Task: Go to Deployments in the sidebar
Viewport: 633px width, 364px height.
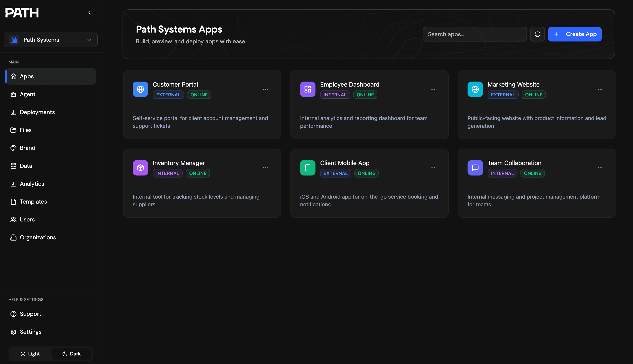Action: 37,112
